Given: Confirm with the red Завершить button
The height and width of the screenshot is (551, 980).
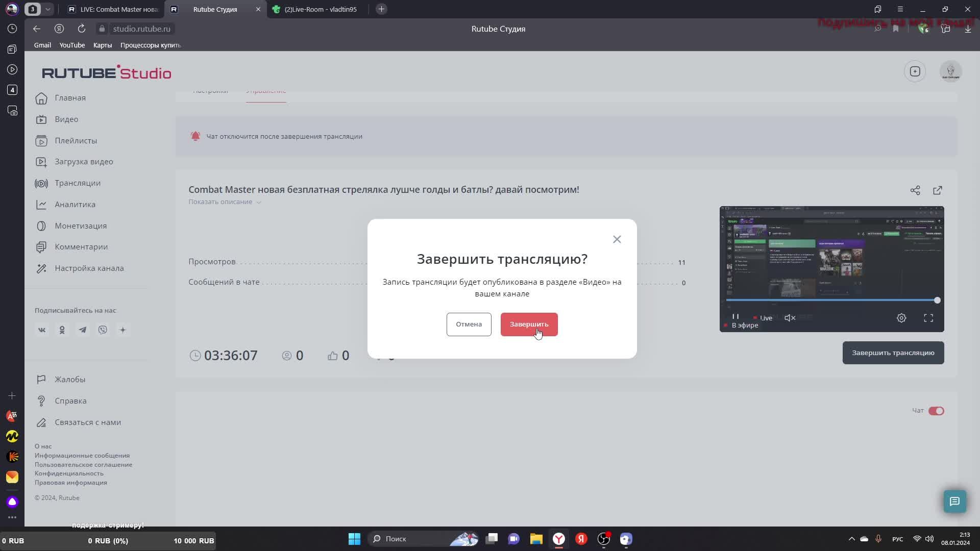Looking at the screenshot, I should coord(529,324).
